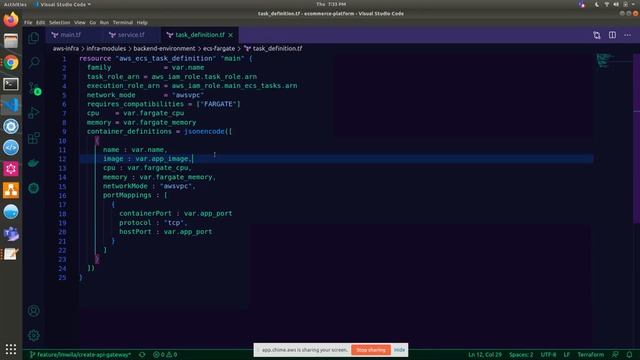The height and width of the screenshot is (360, 640).
Task: Open the editor More Actions ellipsis
Action: coord(627,35)
